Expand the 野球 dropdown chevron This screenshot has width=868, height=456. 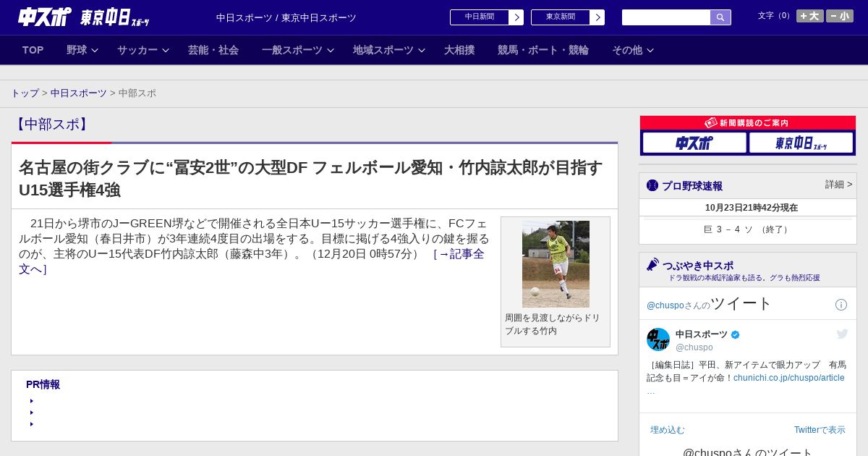95,50
